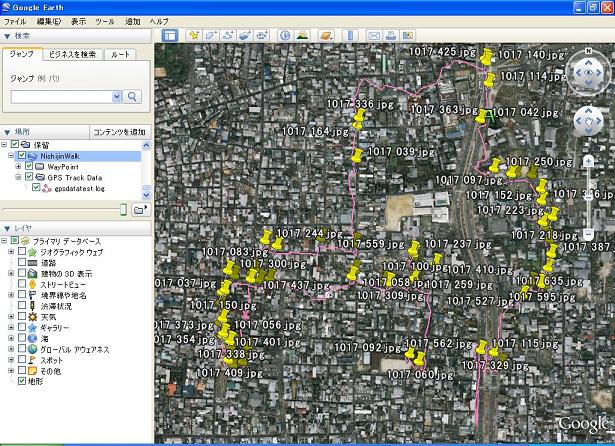
Task: Switch to the ルート tab
Action: coord(120,55)
